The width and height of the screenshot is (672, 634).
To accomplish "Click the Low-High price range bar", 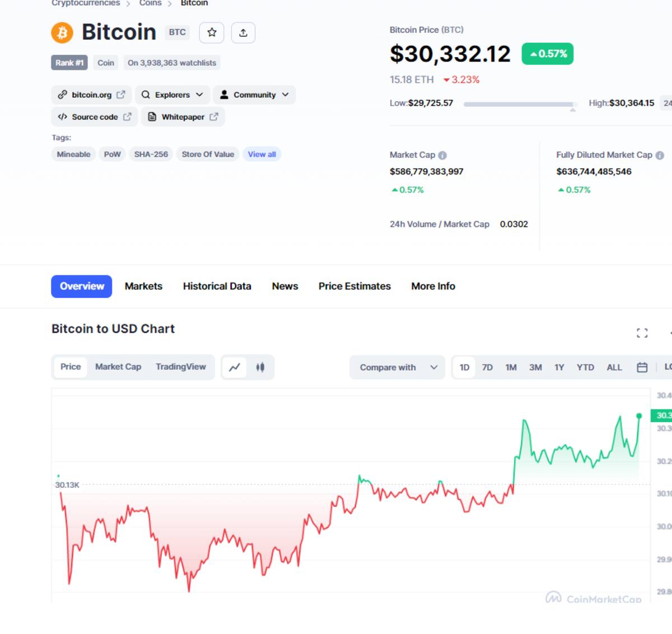I will [519, 104].
